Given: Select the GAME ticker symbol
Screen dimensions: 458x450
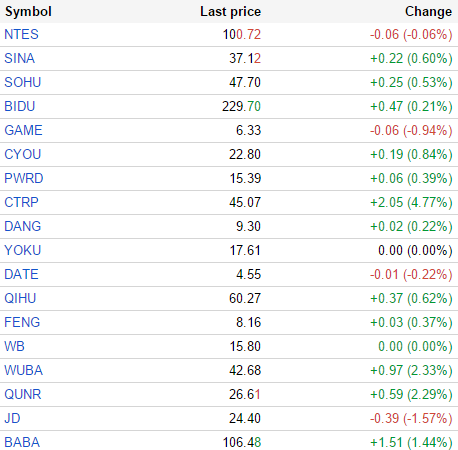Looking at the screenshot, I should click(23, 130).
